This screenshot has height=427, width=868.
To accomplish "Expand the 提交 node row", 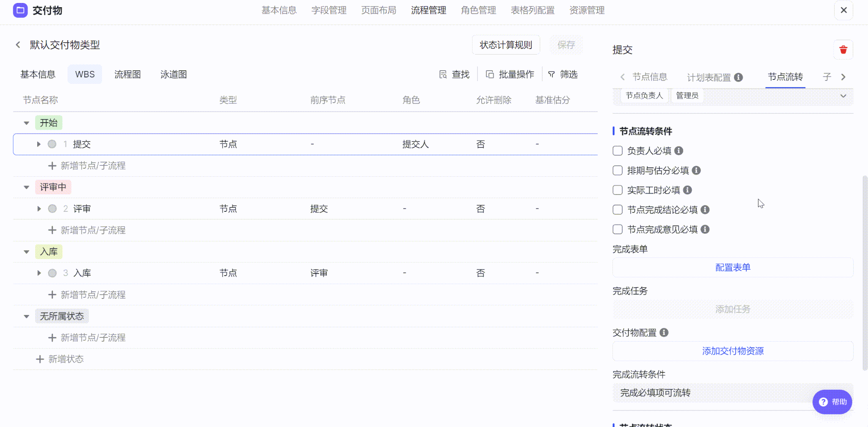I will pos(38,144).
